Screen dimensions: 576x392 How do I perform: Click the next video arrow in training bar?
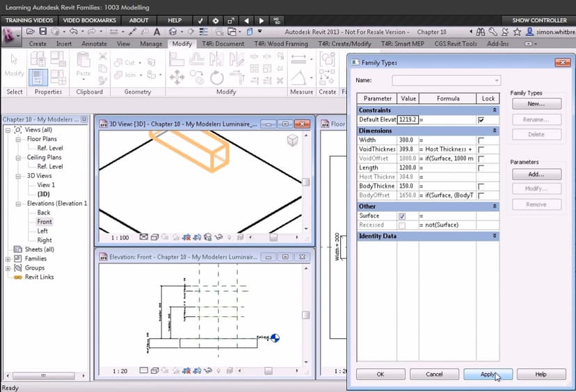261,21
